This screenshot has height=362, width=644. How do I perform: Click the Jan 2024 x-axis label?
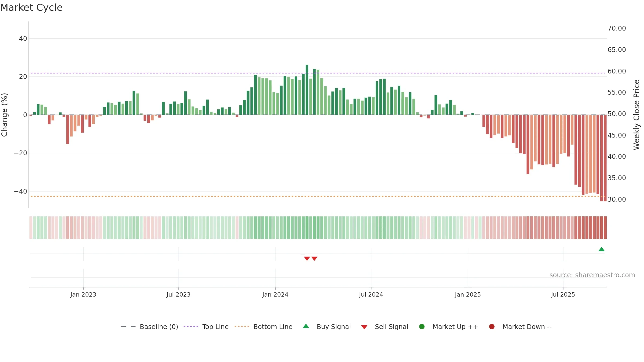pyautogui.click(x=275, y=294)
